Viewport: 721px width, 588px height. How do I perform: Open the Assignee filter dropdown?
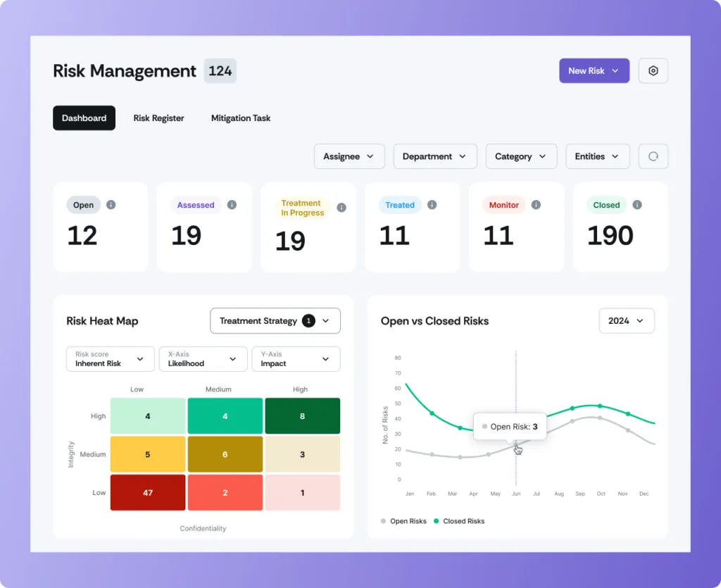click(x=349, y=156)
